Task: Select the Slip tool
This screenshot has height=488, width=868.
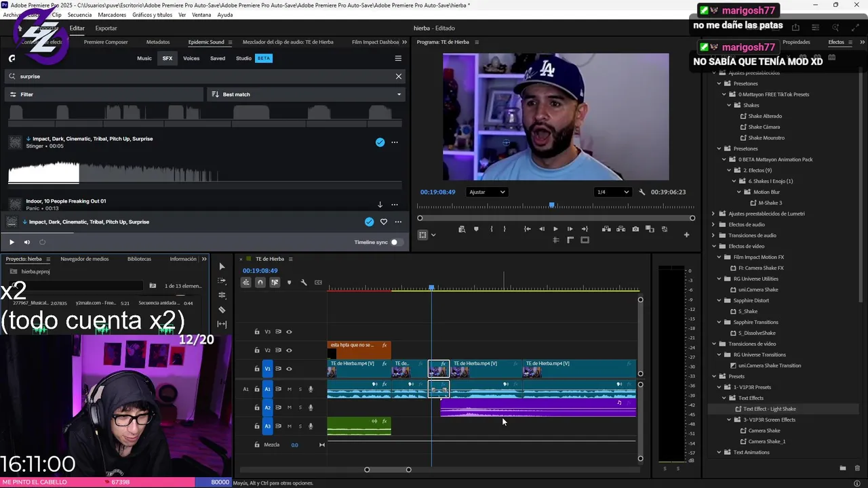Action: pyautogui.click(x=222, y=324)
